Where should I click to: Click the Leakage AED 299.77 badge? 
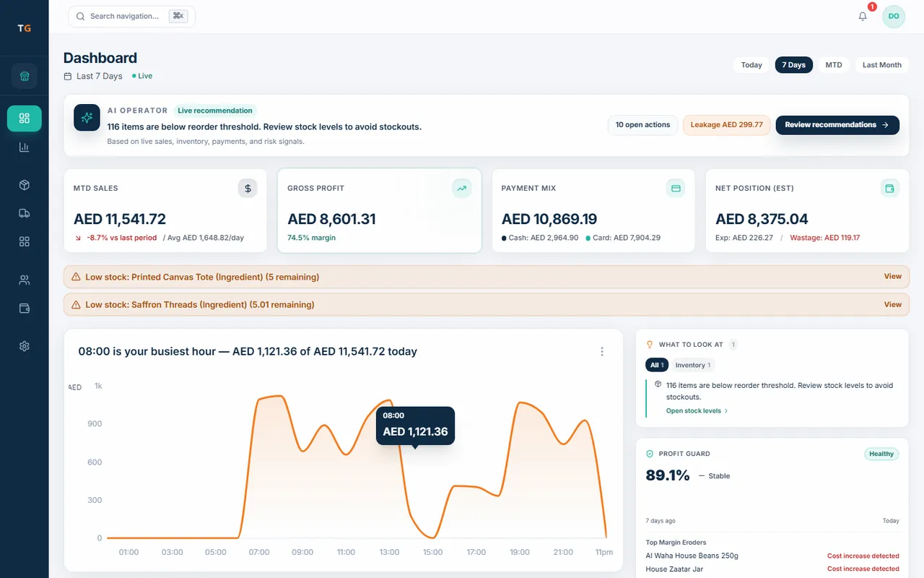click(x=727, y=125)
